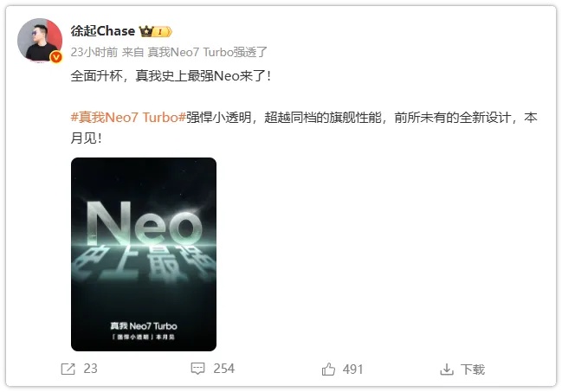This screenshot has width=562, height=392.
Task: Enlarge the Neo poster image
Action: click(x=144, y=254)
